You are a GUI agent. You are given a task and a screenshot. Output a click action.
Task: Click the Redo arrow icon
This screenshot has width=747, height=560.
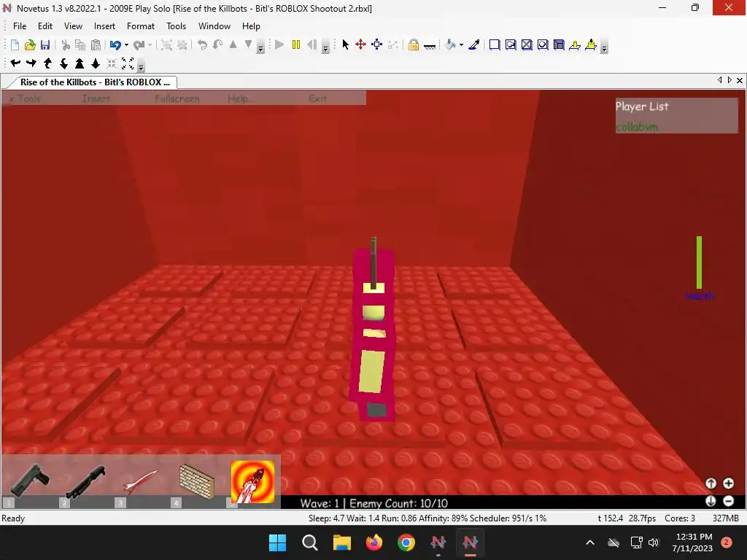pos(139,44)
